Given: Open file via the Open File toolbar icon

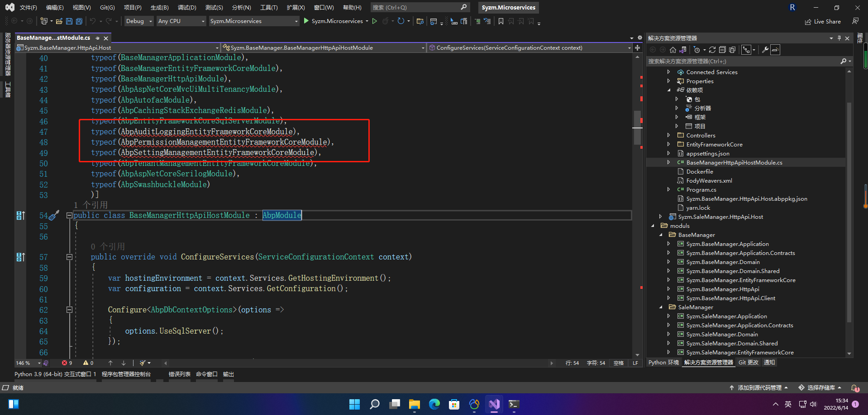Looking at the screenshot, I should [x=60, y=21].
